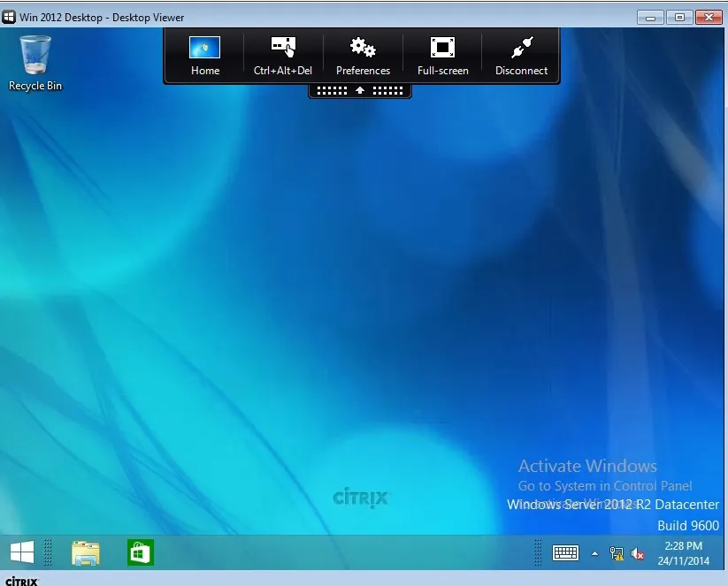Collapse the Citrix toolbar using the up arrow
The image size is (728, 586).
click(360, 90)
